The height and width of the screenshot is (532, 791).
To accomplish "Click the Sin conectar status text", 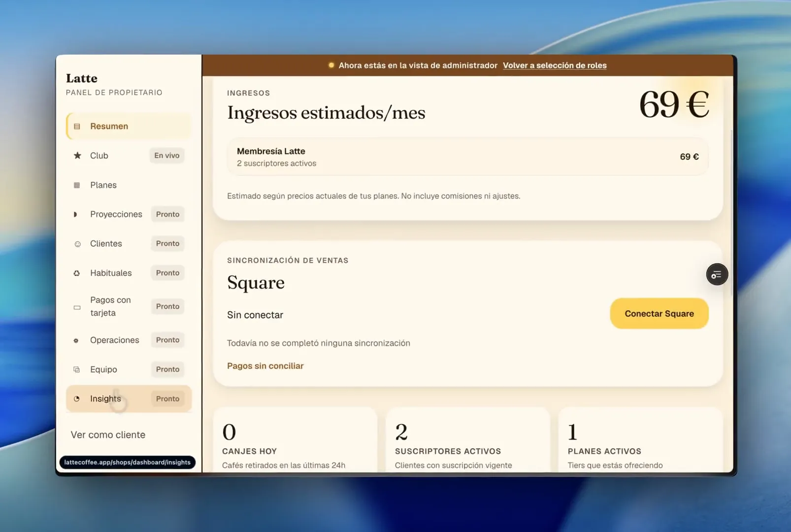I will (x=255, y=315).
